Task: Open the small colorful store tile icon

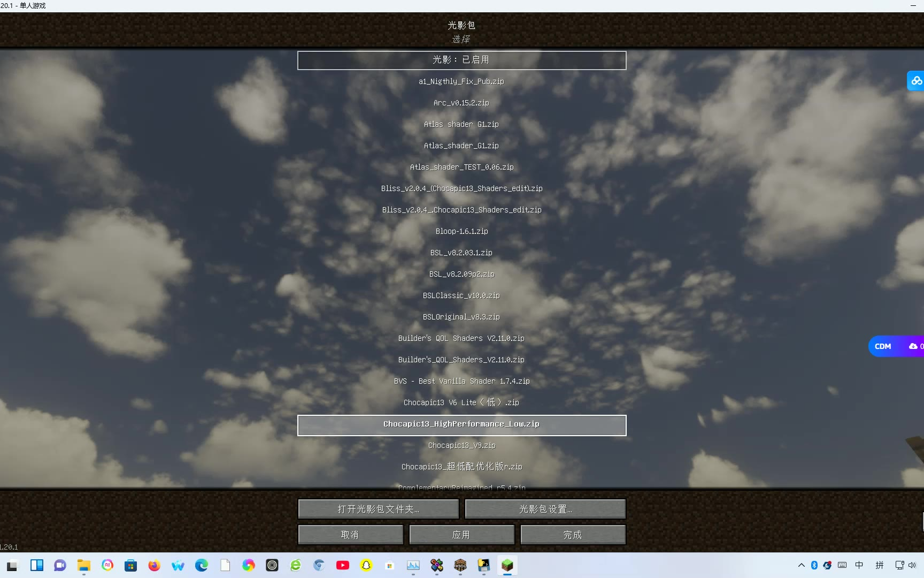Action: (390, 565)
